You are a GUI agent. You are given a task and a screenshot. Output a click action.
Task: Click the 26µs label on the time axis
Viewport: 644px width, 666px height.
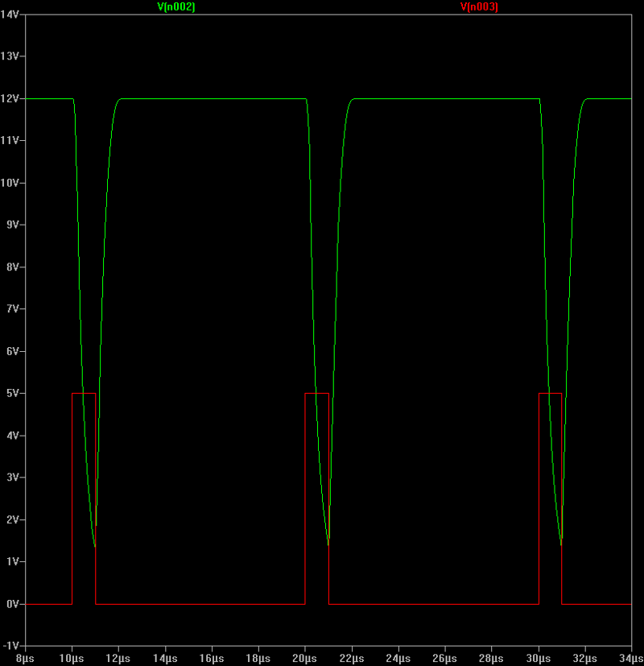click(444, 659)
